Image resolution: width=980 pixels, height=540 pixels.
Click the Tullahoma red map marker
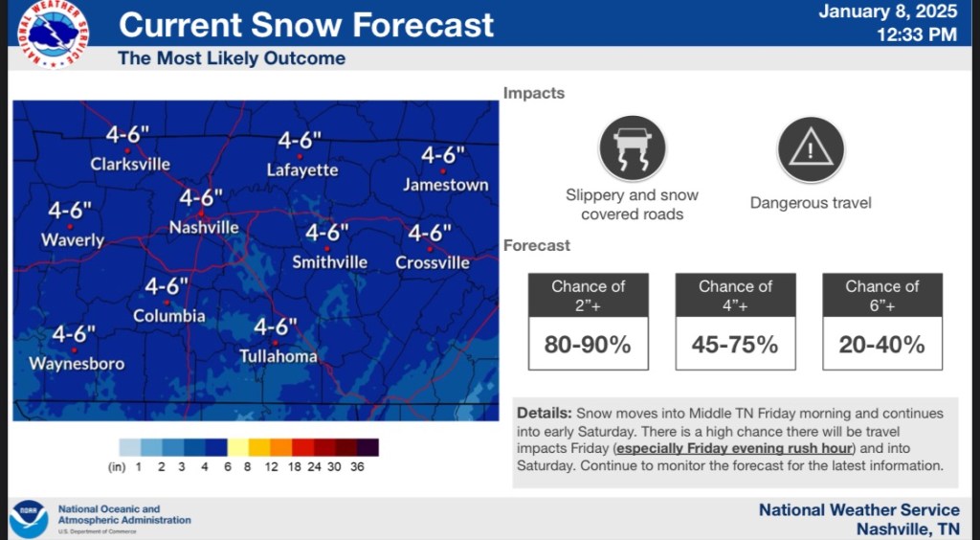(275, 343)
